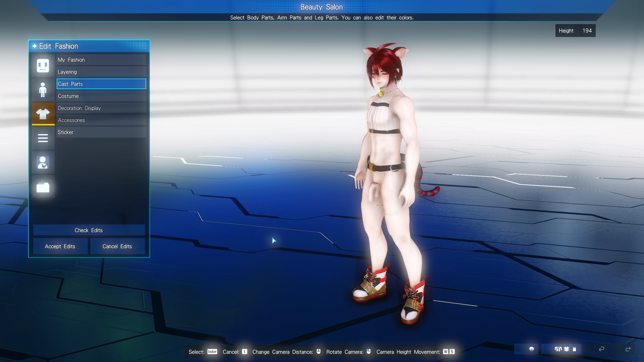The height and width of the screenshot is (362, 644).
Task: Select the character profile check icon
Action: click(x=43, y=162)
